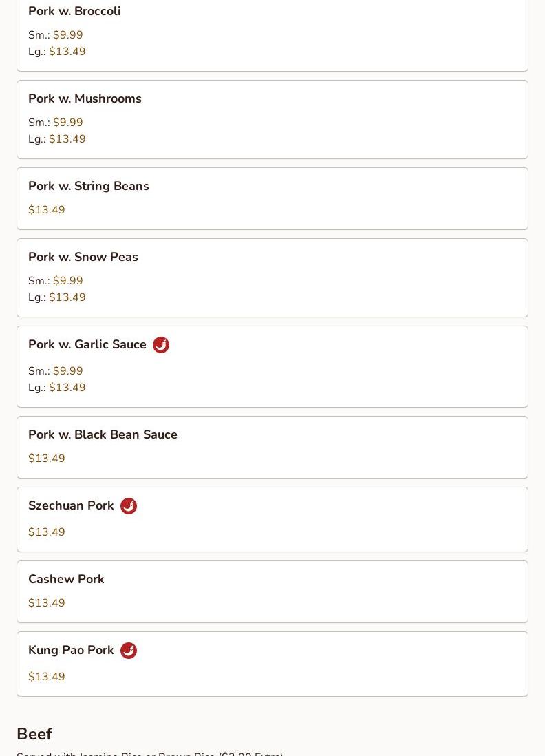
Task: Click the spicy chili icon beside Kung Pao Pork
Action: click(129, 651)
